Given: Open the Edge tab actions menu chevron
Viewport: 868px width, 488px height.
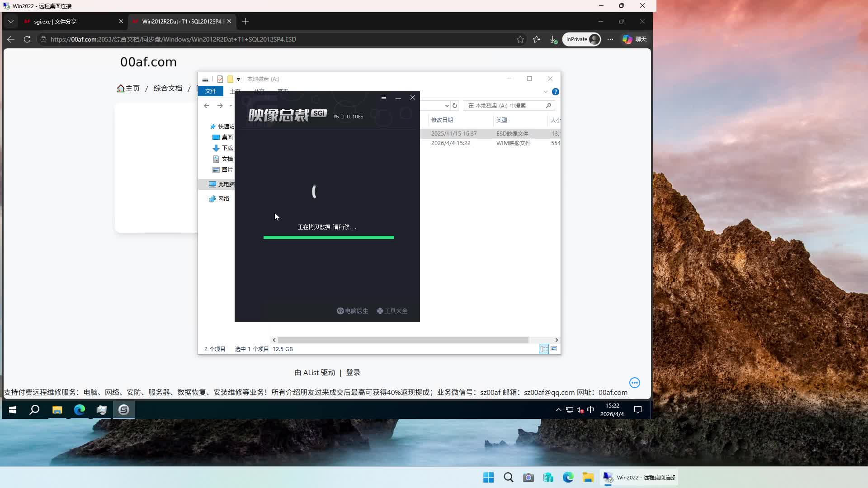Looking at the screenshot, I should pos(11,21).
